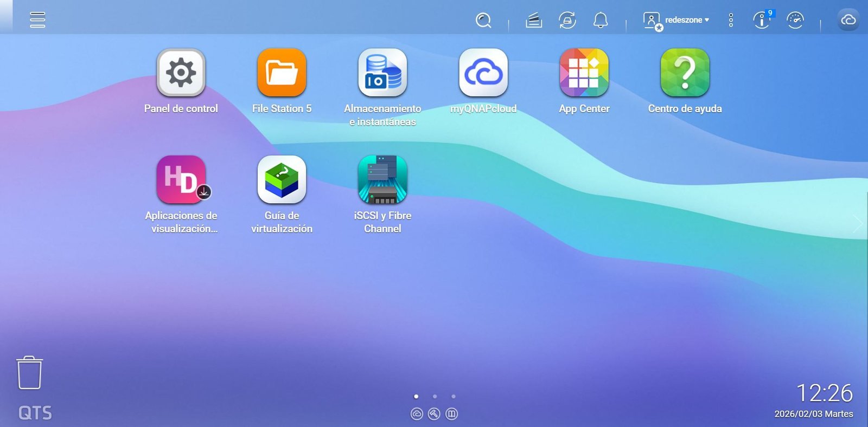Open Panel de control app
Viewport: 868px width, 427px height.
click(181, 73)
